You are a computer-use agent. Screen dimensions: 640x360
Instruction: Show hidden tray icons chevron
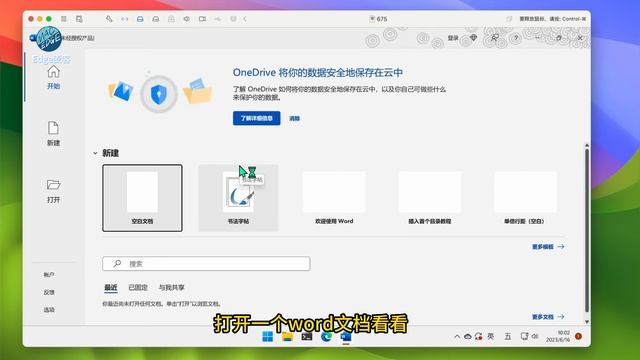[x=457, y=337]
